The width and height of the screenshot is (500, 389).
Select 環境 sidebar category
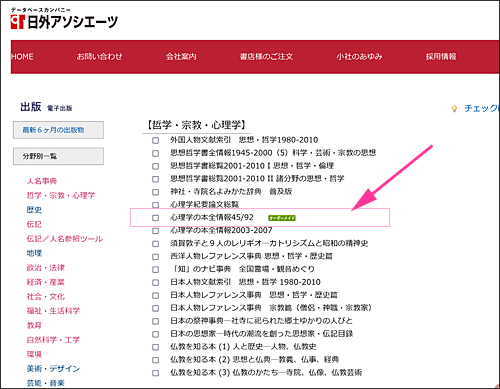(x=34, y=354)
